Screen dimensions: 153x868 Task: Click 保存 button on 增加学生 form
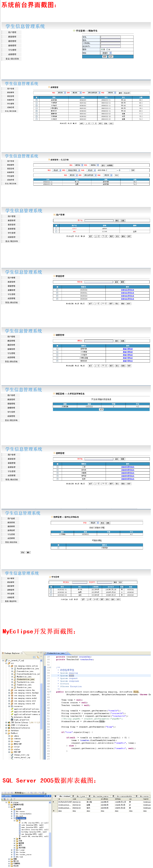point(105,57)
